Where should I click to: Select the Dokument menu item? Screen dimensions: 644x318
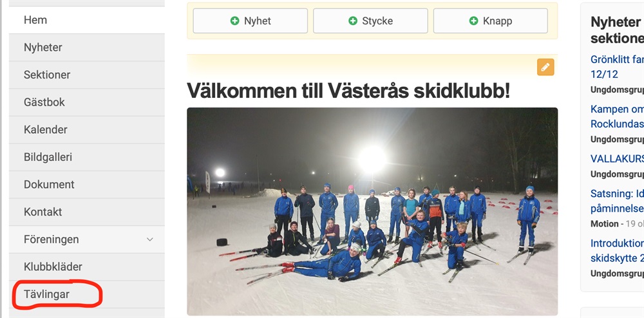pyautogui.click(x=87, y=185)
